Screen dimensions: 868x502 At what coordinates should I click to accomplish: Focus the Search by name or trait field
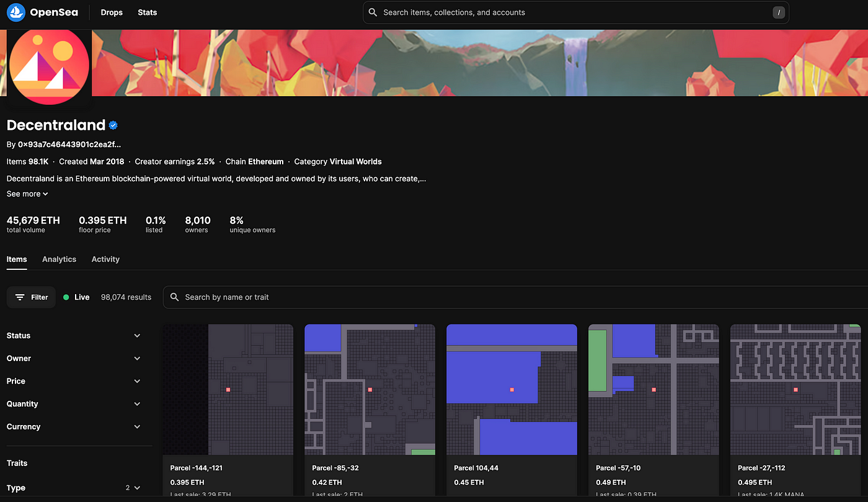tap(515, 297)
